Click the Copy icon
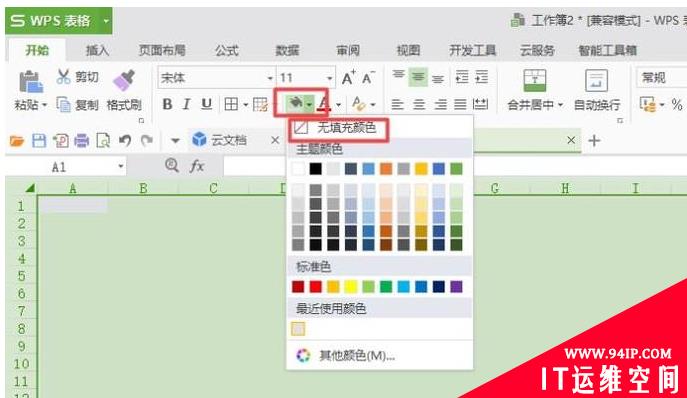 64,104
